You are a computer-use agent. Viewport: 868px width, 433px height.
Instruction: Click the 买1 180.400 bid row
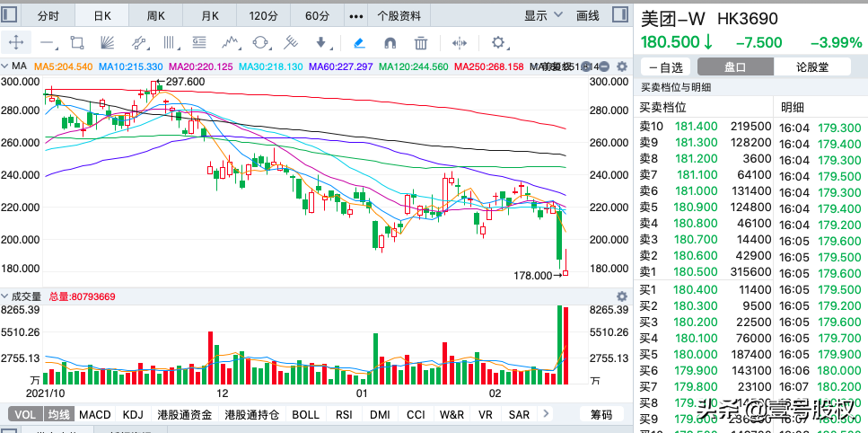click(706, 289)
